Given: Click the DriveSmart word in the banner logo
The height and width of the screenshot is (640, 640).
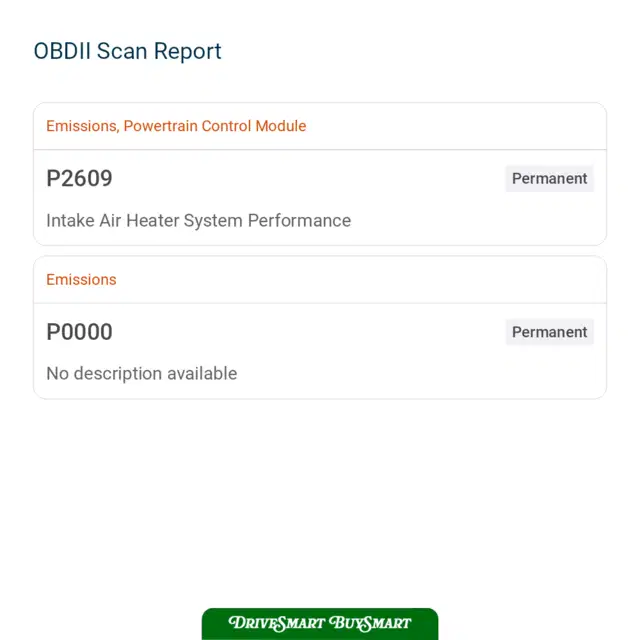Looking at the screenshot, I should point(277,623).
